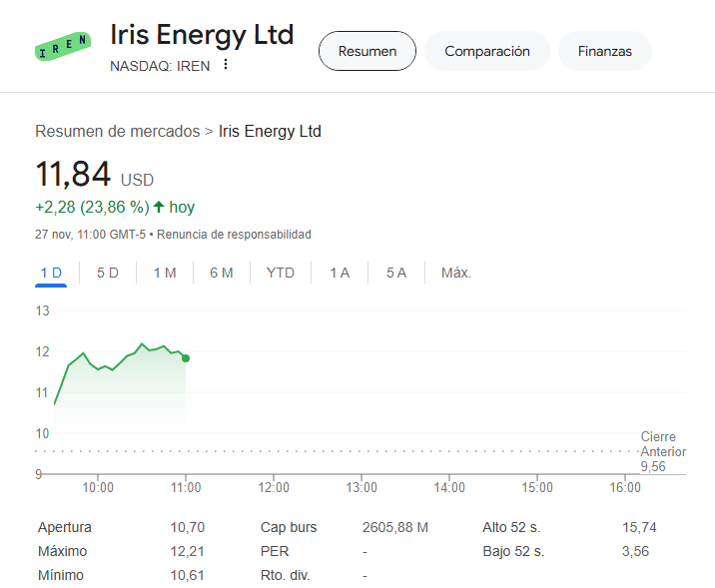Select the Máx. chart range
This screenshot has height=588, width=715.
[x=456, y=273]
